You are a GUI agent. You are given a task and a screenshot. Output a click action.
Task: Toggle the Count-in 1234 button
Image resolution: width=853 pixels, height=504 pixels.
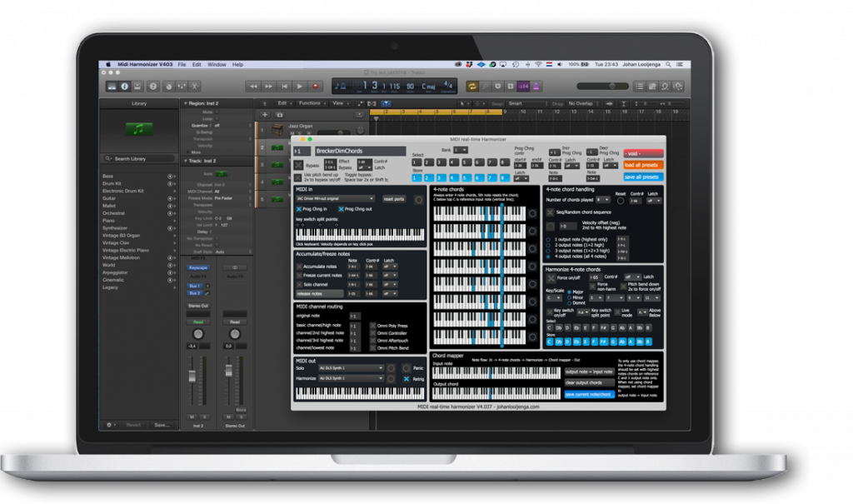point(523,86)
